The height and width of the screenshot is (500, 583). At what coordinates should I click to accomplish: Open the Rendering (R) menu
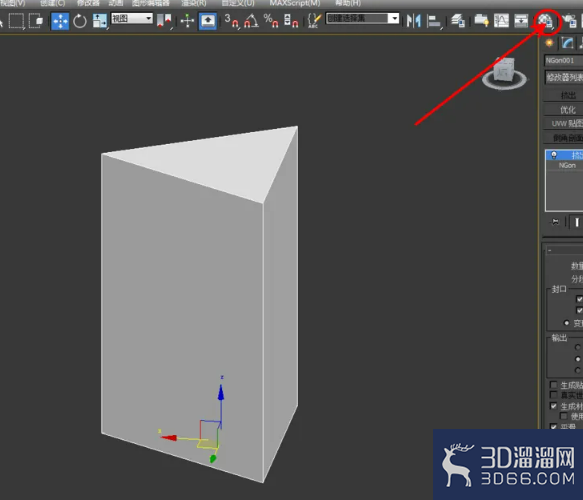(194, 3)
